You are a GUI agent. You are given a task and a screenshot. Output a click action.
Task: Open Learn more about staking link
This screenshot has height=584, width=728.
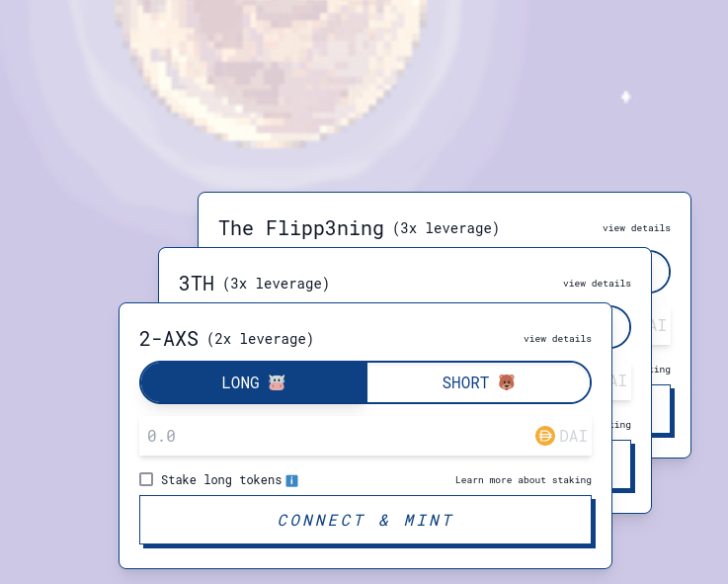(x=524, y=480)
